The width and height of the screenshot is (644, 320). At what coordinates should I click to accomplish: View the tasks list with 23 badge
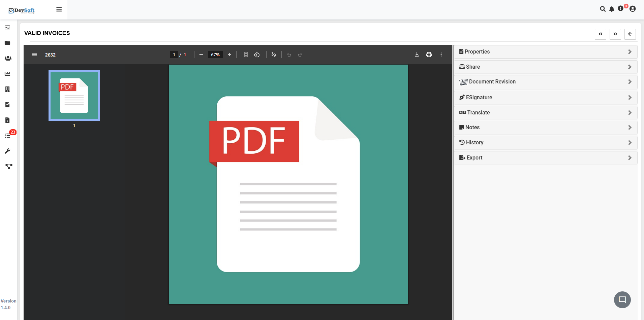(x=7, y=135)
